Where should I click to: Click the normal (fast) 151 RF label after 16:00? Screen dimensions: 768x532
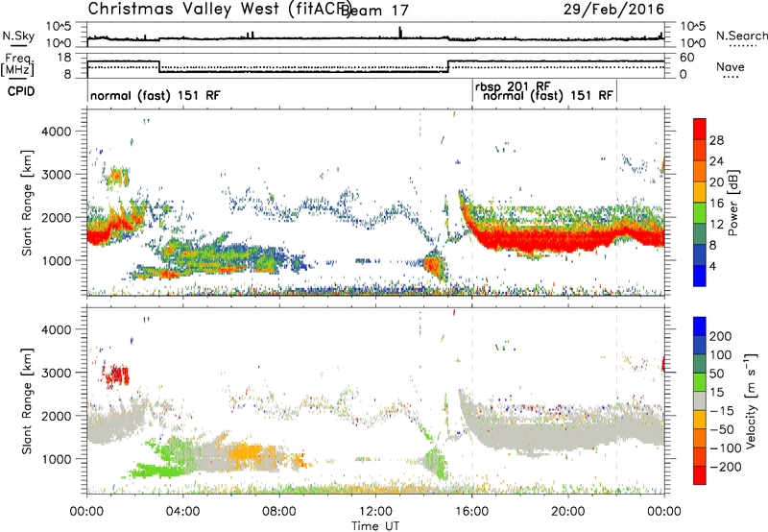(x=548, y=95)
